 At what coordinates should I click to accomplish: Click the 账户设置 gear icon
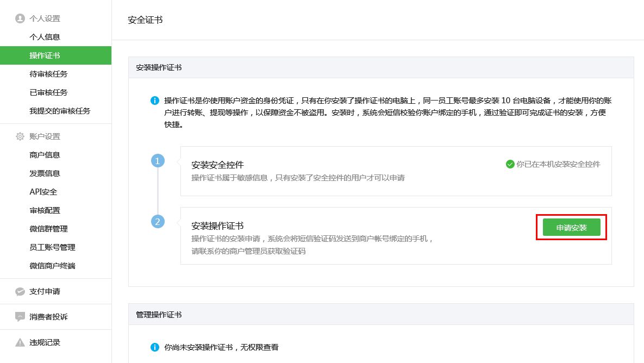[x=20, y=136]
